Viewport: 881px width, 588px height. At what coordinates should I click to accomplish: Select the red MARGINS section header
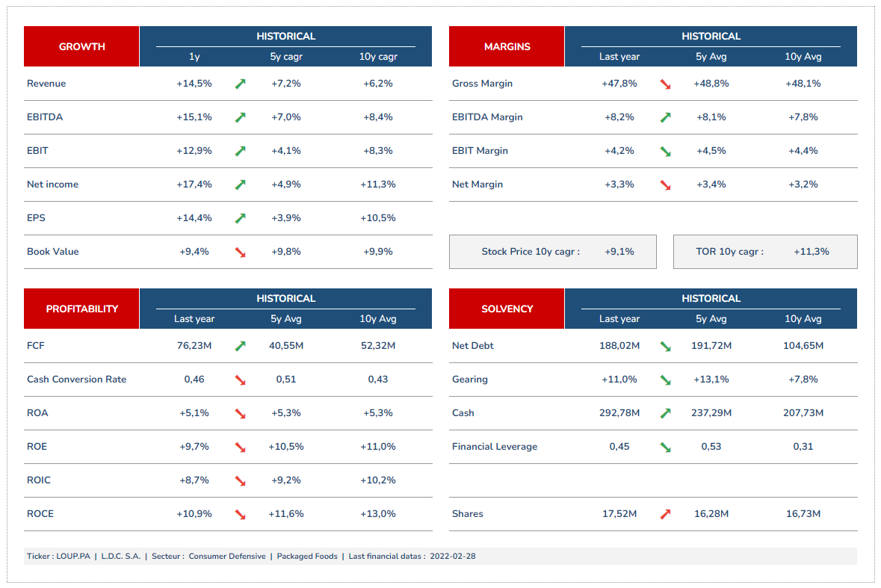click(x=507, y=46)
